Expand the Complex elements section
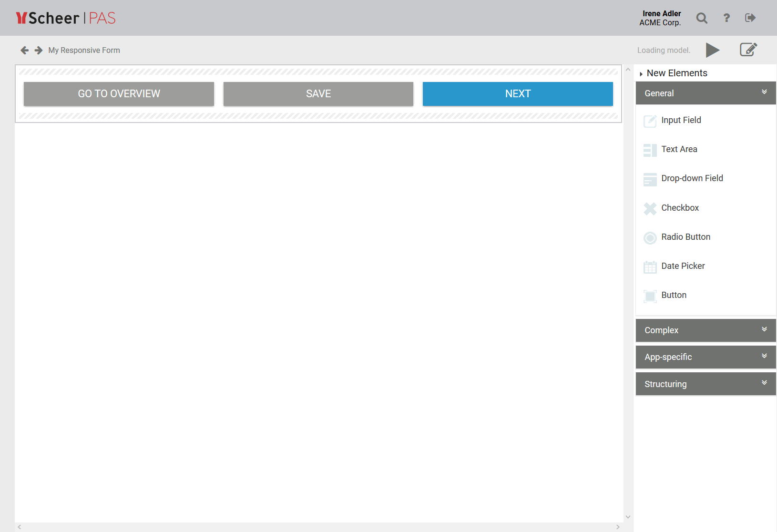 tap(765, 329)
